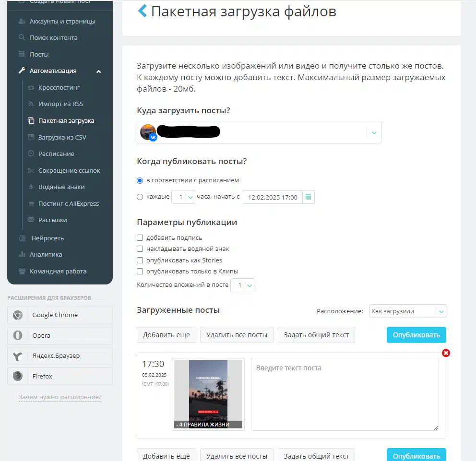This screenshot has width=476, height=461.
Task: Select the 'каждые' interval radio button
Action: point(140,197)
